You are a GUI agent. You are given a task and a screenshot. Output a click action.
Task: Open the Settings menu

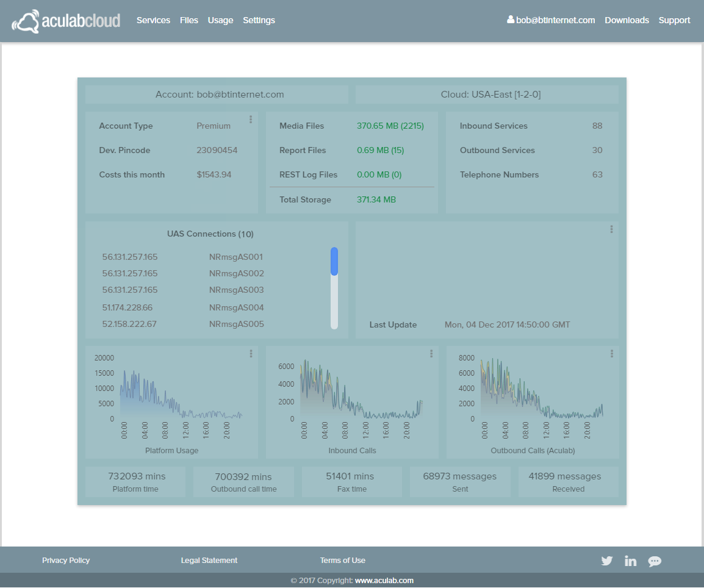pyautogui.click(x=259, y=20)
